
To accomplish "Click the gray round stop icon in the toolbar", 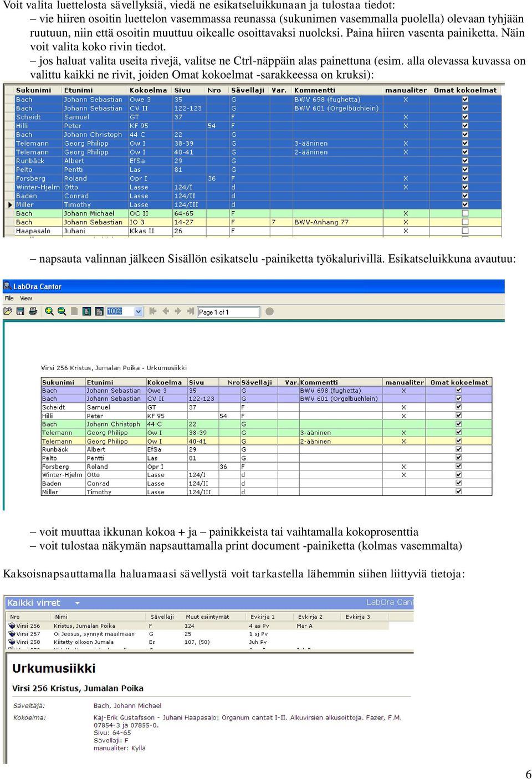I will click(x=269, y=311).
